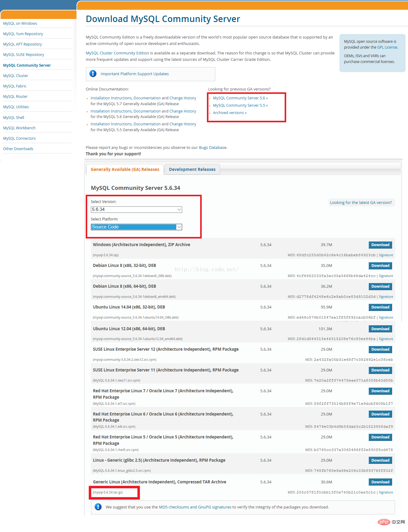Open Archived versions link
Screen dimensions: 408x532
(x=230, y=113)
